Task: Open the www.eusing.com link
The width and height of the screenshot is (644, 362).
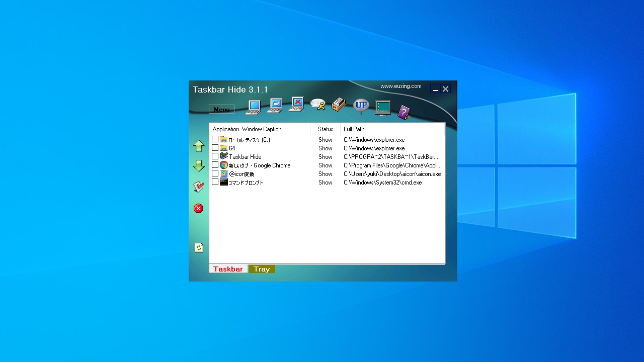Action: [x=401, y=86]
